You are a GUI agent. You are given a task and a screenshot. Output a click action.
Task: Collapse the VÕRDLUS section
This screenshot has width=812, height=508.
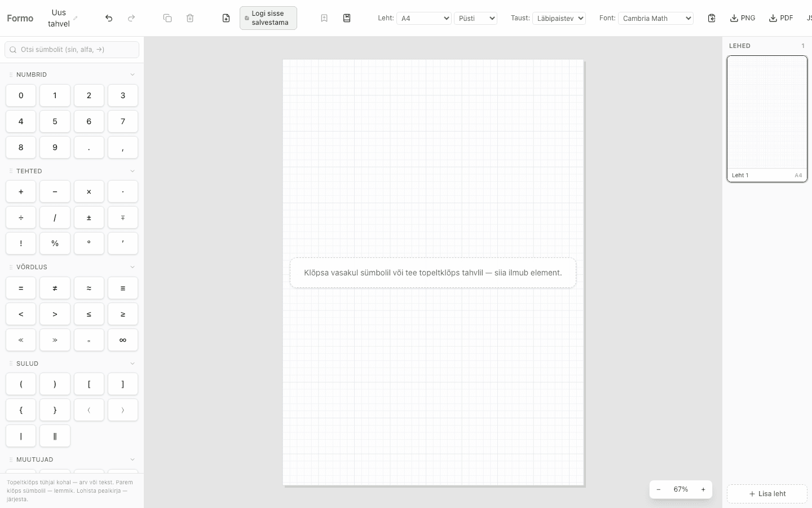click(133, 267)
